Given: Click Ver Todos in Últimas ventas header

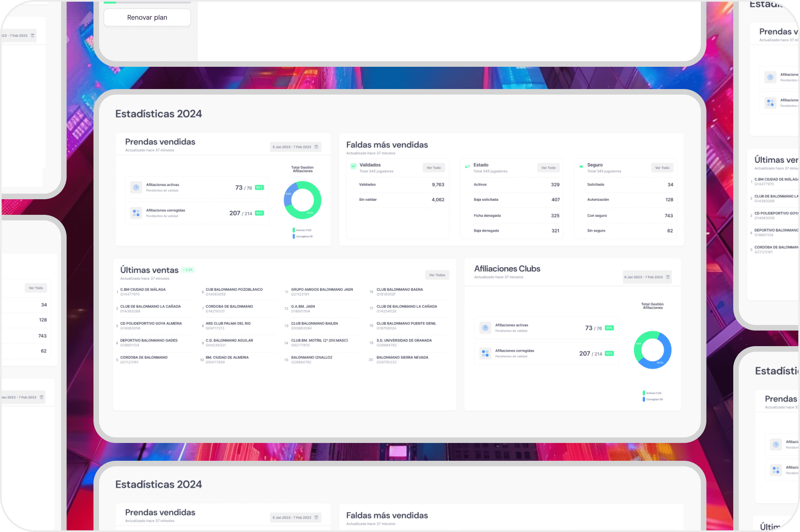Looking at the screenshot, I should coord(437,275).
